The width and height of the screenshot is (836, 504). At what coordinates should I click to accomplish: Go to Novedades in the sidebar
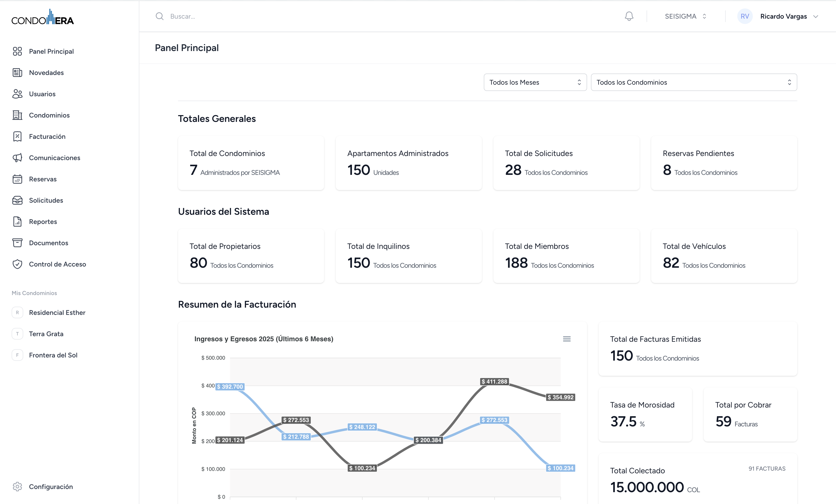pyautogui.click(x=46, y=73)
